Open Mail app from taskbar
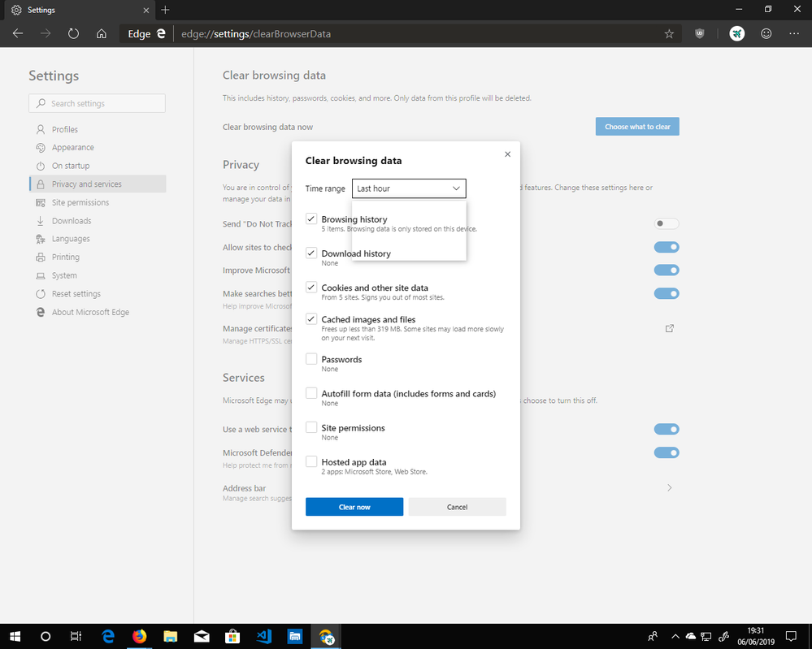 (x=202, y=636)
